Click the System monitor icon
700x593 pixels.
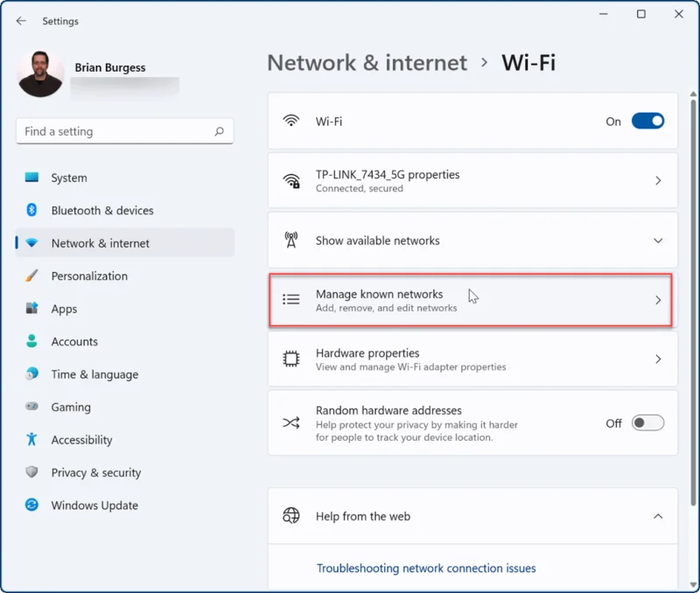click(31, 178)
